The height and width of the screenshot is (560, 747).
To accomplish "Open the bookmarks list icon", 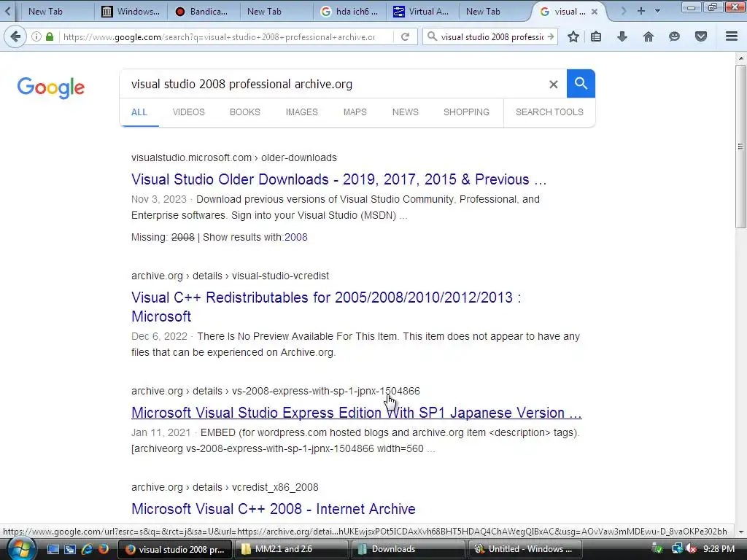I will pyautogui.click(x=595, y=36).
